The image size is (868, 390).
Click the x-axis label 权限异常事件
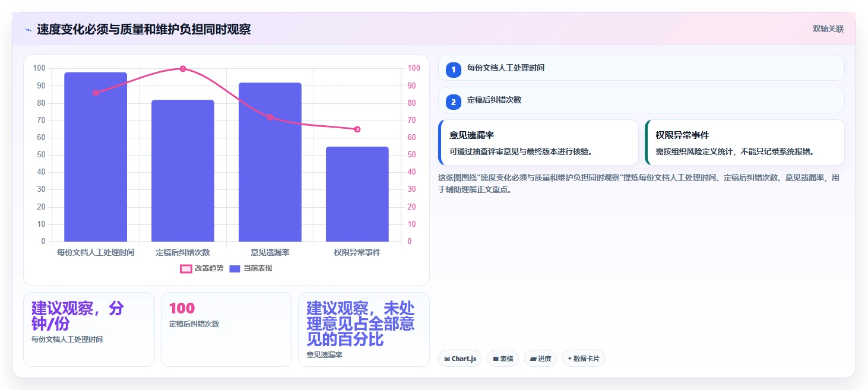(357, 252)
